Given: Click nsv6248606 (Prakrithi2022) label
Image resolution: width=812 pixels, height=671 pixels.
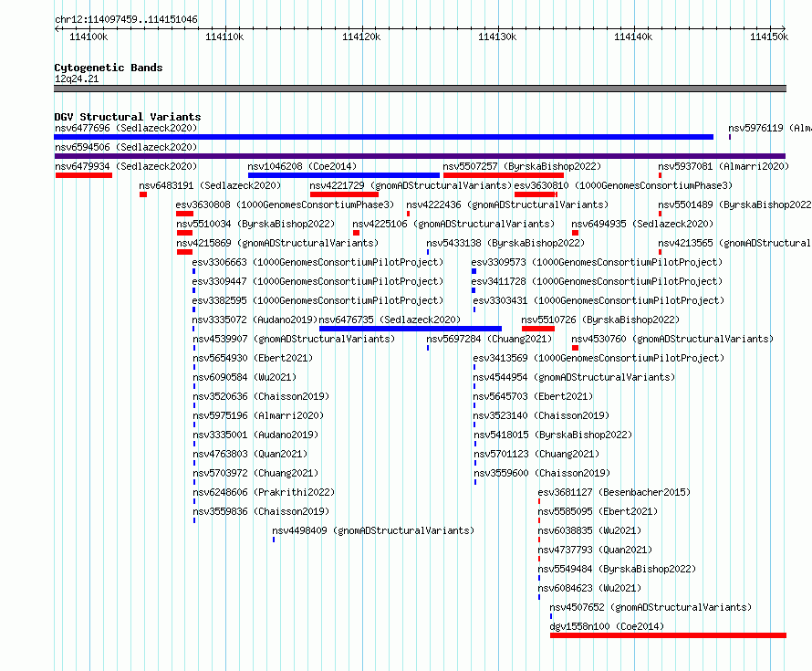Looking at the screenshot, I should coord(264,492).
